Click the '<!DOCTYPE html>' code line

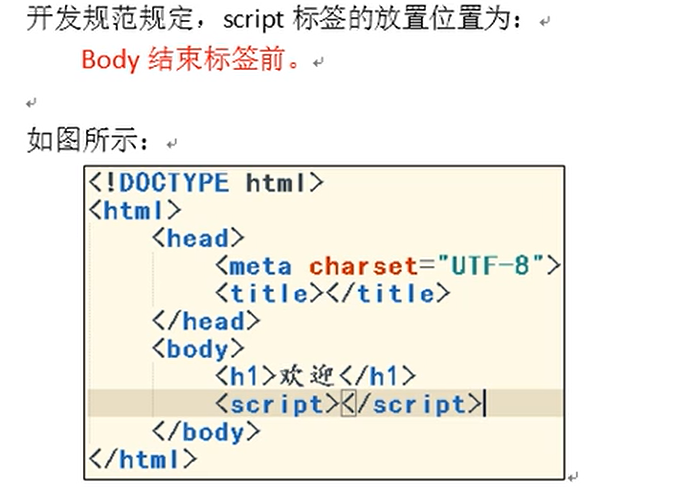[x=206, y=183]
